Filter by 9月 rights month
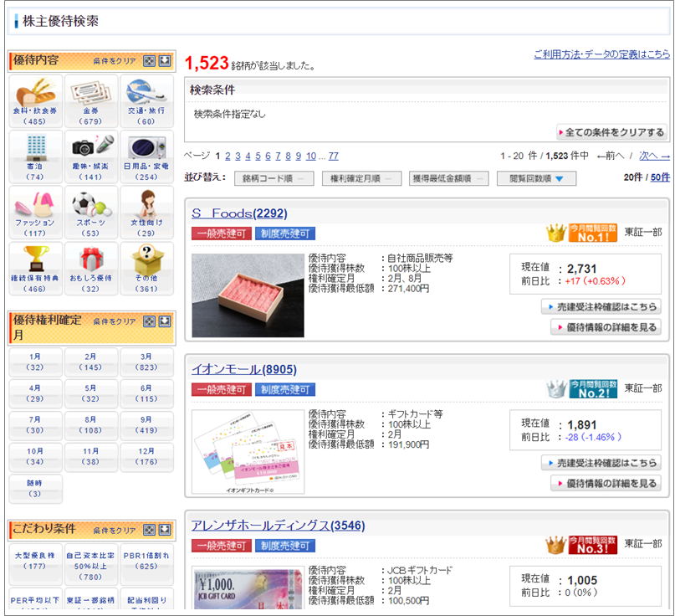This screenshot has height=616, width=675. [146, 425]
